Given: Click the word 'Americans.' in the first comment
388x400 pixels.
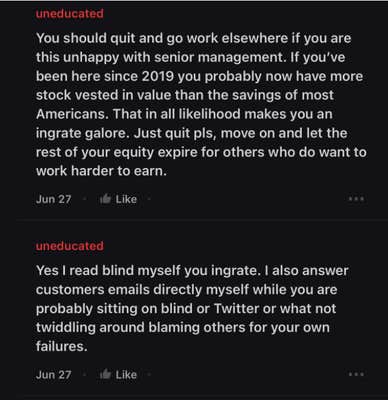Looking at the screenshot, I should click(72, 114).
